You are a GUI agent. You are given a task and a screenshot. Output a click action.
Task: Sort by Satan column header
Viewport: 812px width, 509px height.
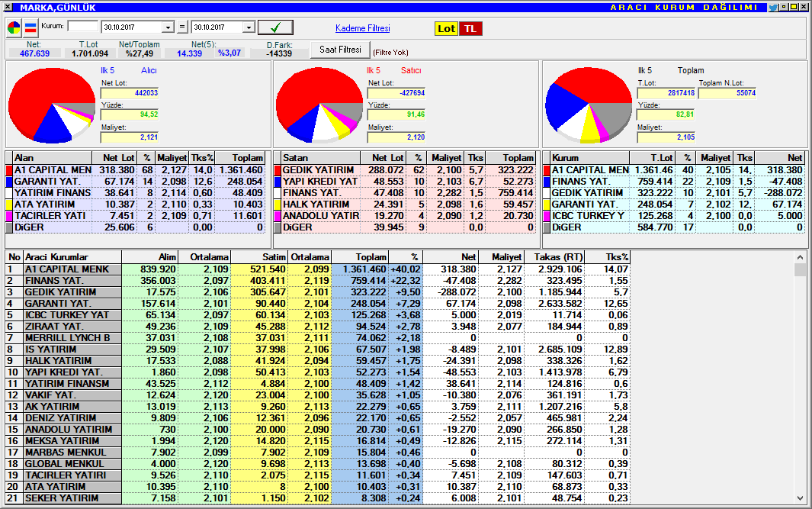(x=320, y=157)
